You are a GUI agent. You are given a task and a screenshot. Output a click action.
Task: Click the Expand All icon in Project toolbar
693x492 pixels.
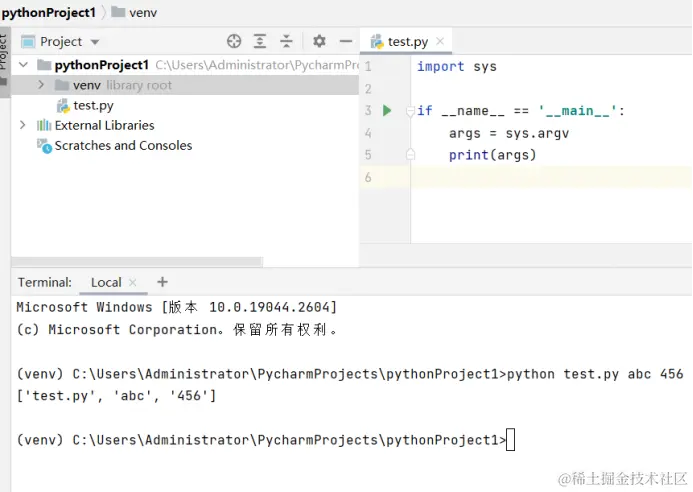tap(260, 41)
